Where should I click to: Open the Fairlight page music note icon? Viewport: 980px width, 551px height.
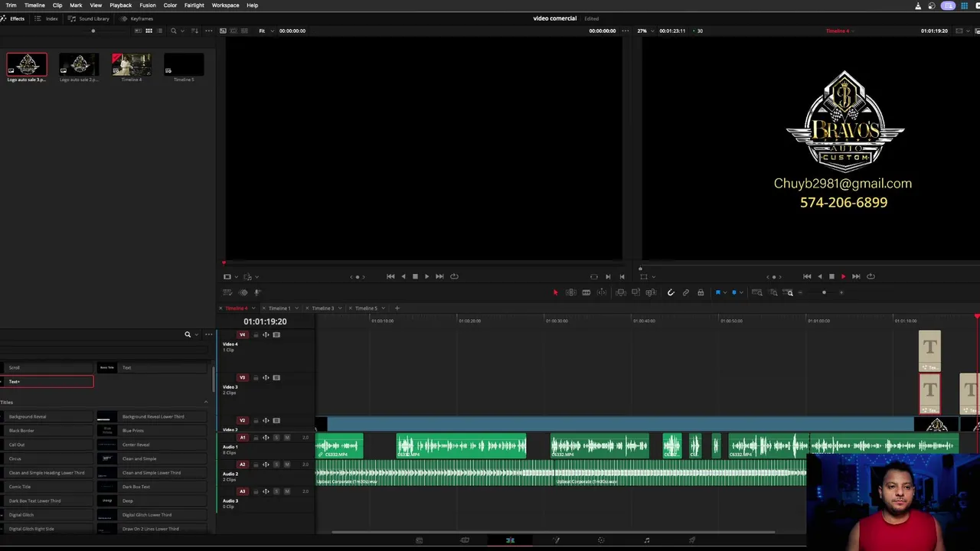[647, 540]
